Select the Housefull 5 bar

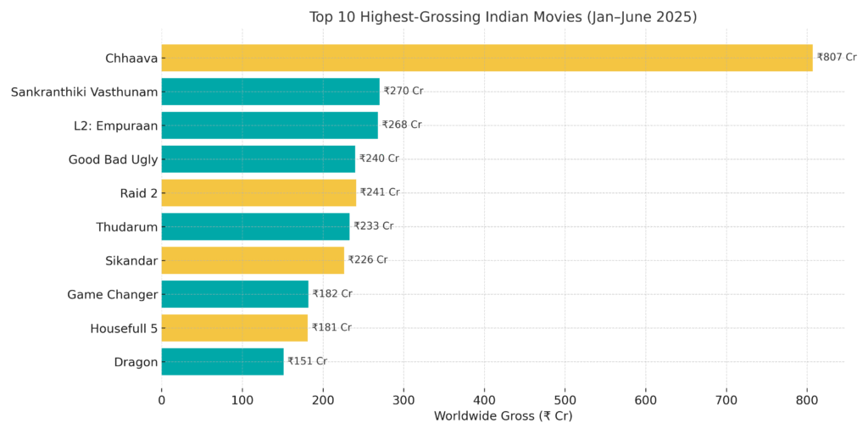tap(235, 328)
